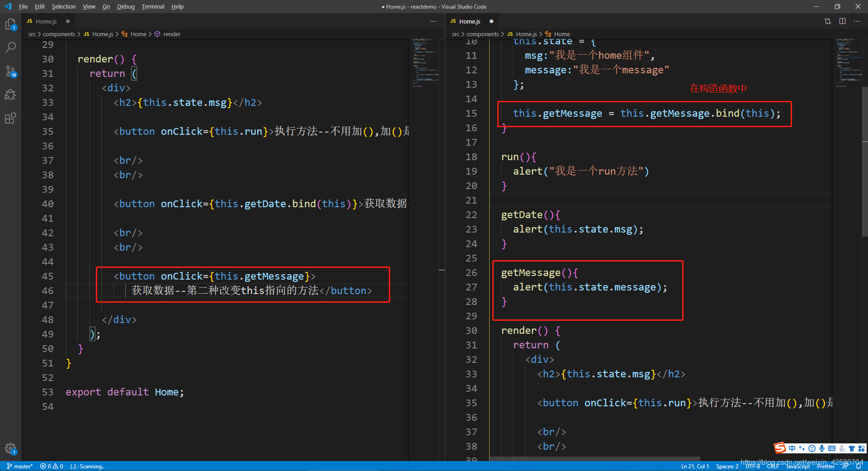Open the Selection menu
This screenshot has width=868, height=471.
64,6
